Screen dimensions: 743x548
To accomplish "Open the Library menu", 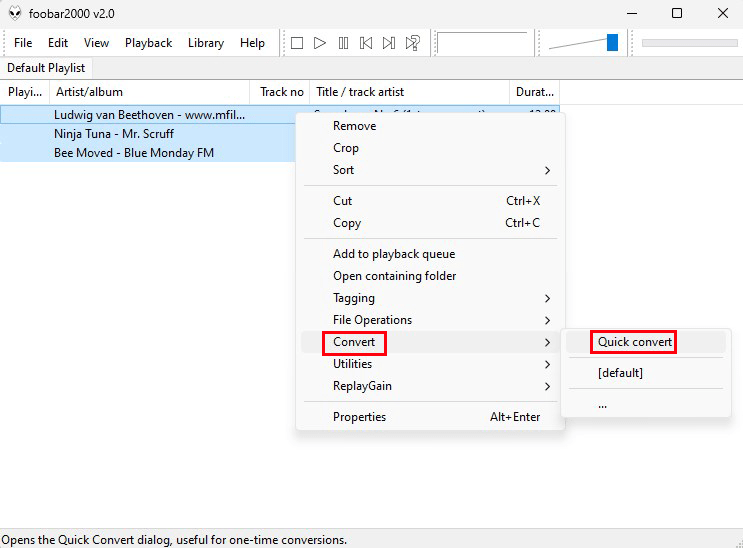I will (206, 43).
